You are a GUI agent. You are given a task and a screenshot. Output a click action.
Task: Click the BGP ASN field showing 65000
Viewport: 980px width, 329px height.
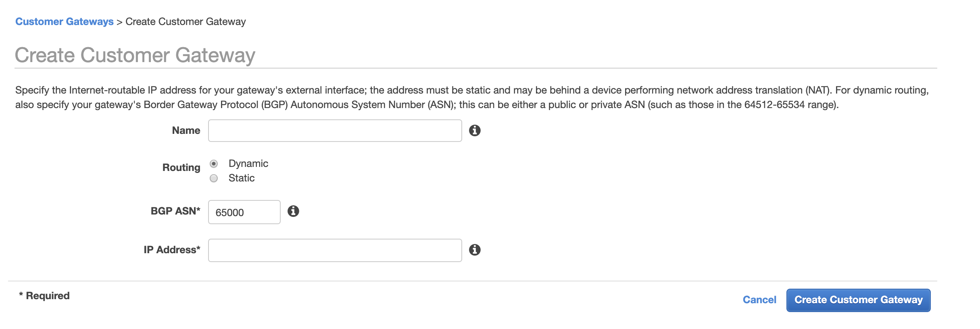point(244,212)
